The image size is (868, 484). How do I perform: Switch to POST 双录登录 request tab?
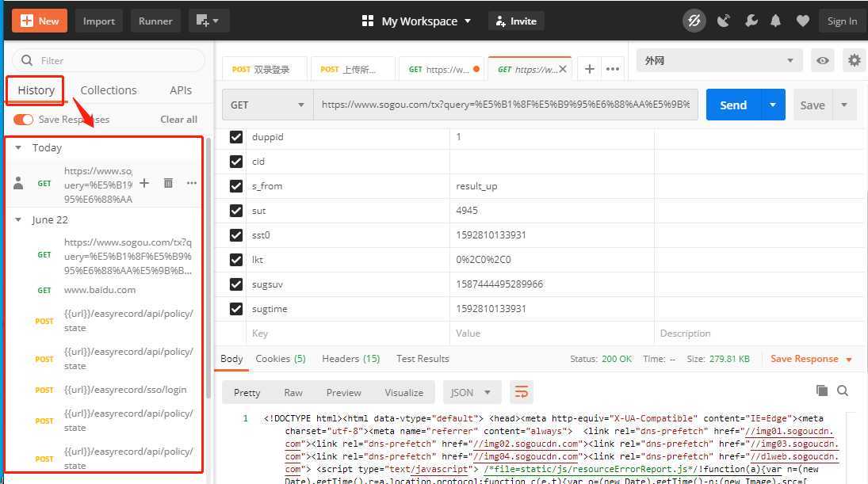coord(265,69)
